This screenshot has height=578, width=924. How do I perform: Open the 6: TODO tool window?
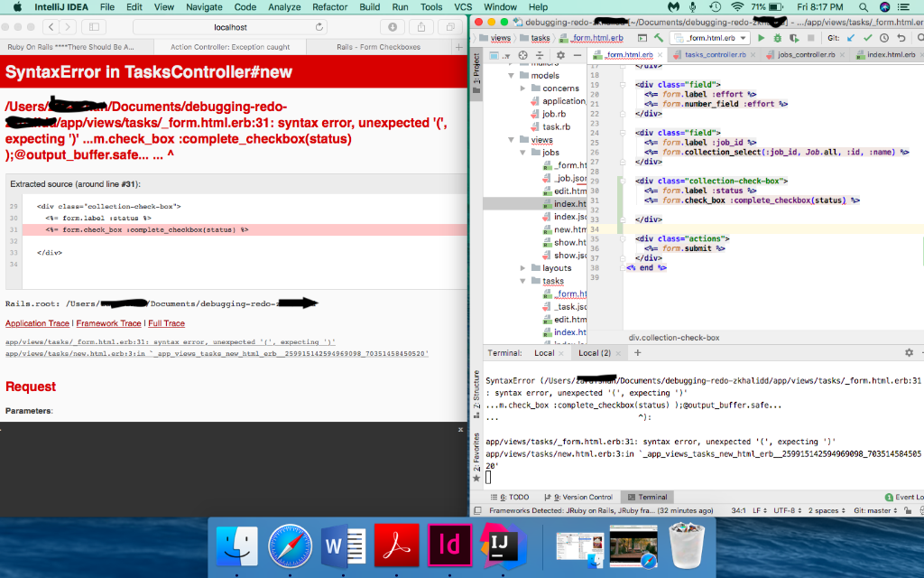(509, 498)
